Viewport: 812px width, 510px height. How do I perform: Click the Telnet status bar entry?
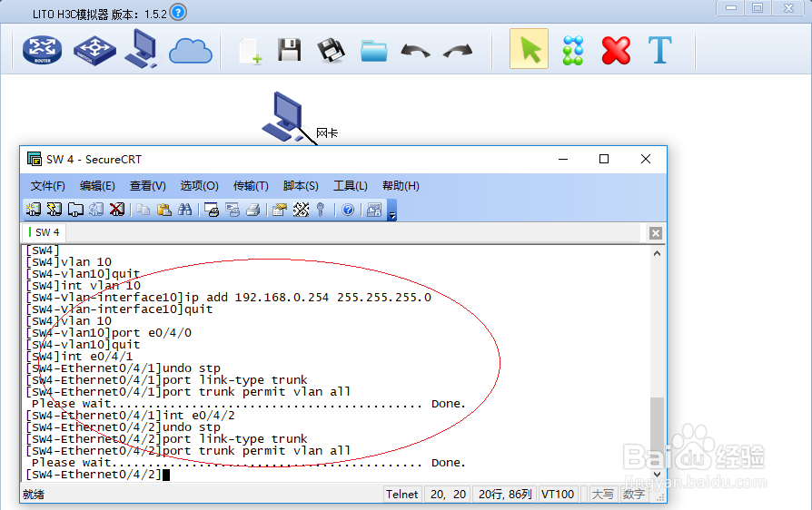[x=401, y=495]
